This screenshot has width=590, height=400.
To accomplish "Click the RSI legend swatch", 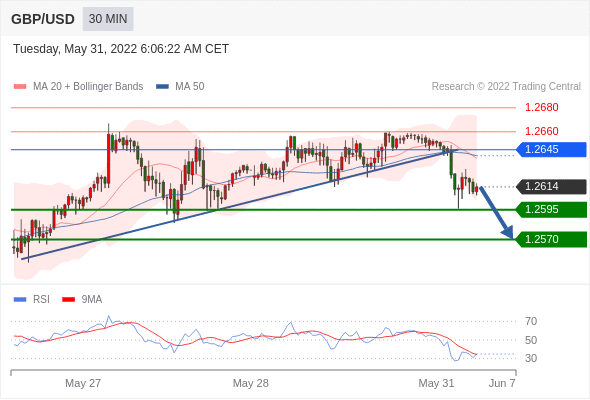I will pyautogui.click(x=20, y=300).
